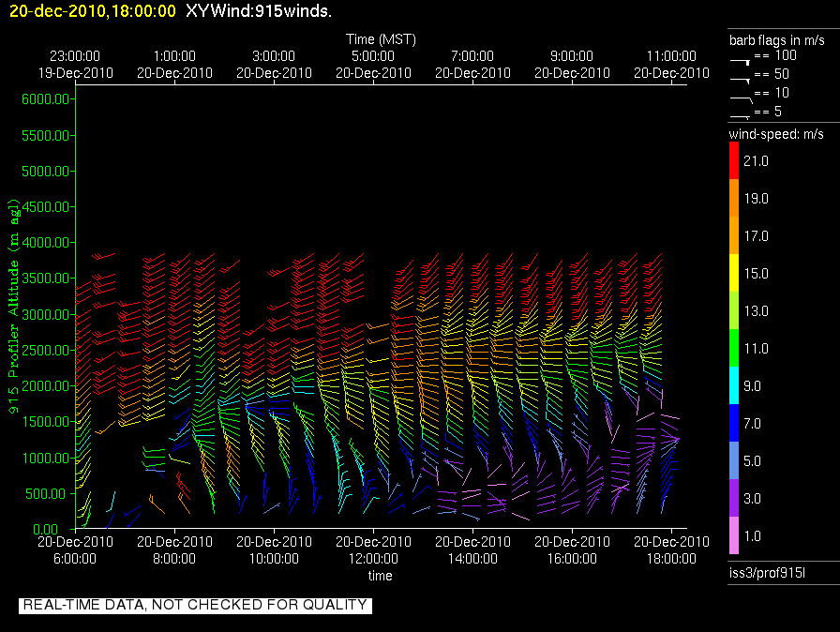Click the '6:00:00' bottom axis tick label

(75, 559)
